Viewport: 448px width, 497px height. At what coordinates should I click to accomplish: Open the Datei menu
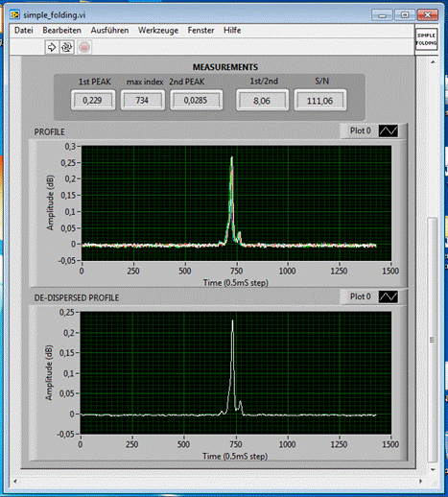[24, 31]
